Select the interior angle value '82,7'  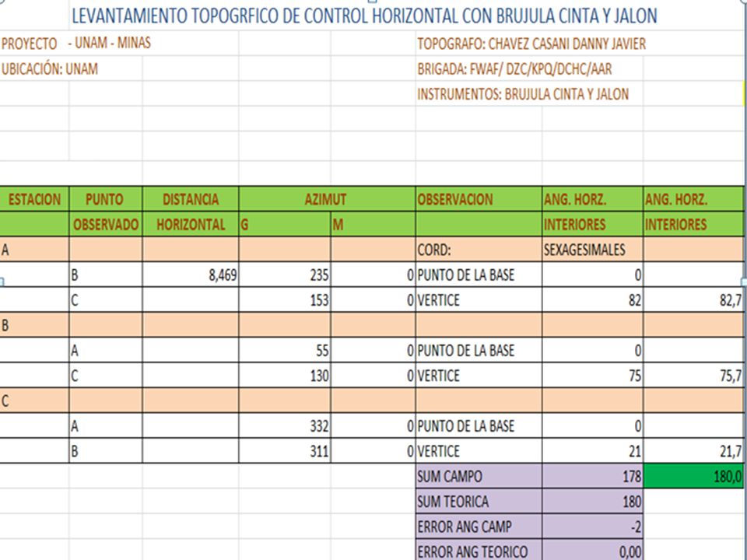[693, 300]
